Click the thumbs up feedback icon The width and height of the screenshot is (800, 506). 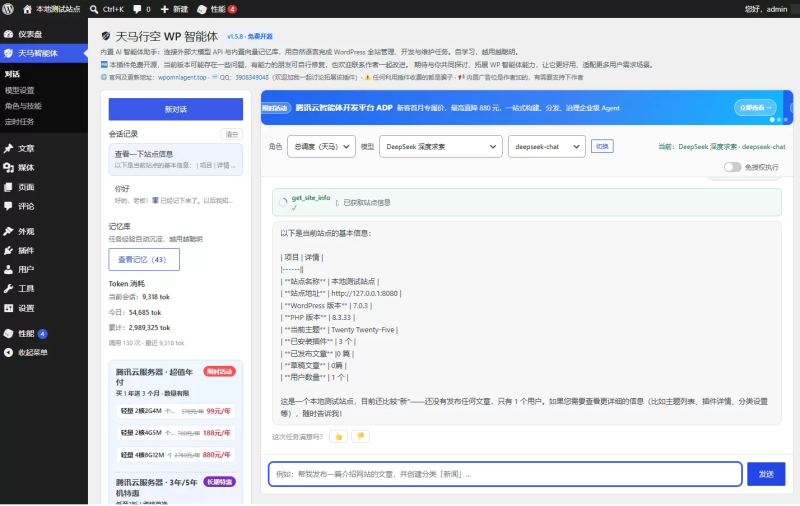(x=338, y=437)
